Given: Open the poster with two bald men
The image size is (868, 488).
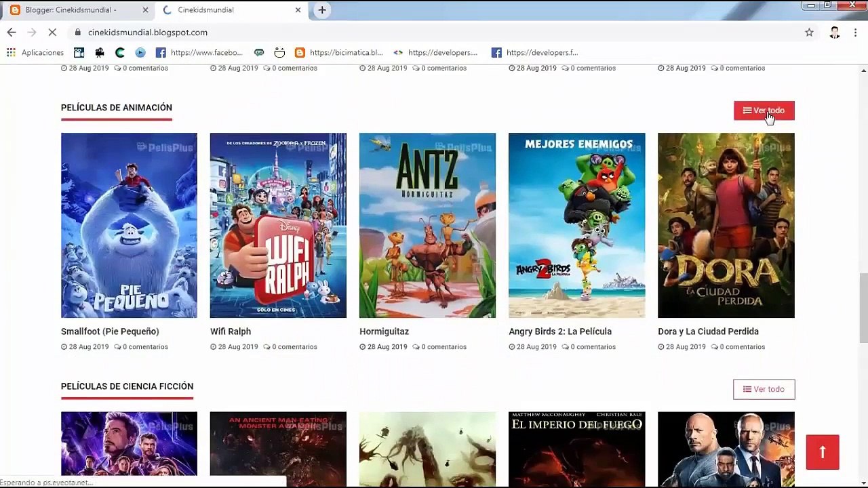Looking at the screenshot, I should (x=726, y=449).
